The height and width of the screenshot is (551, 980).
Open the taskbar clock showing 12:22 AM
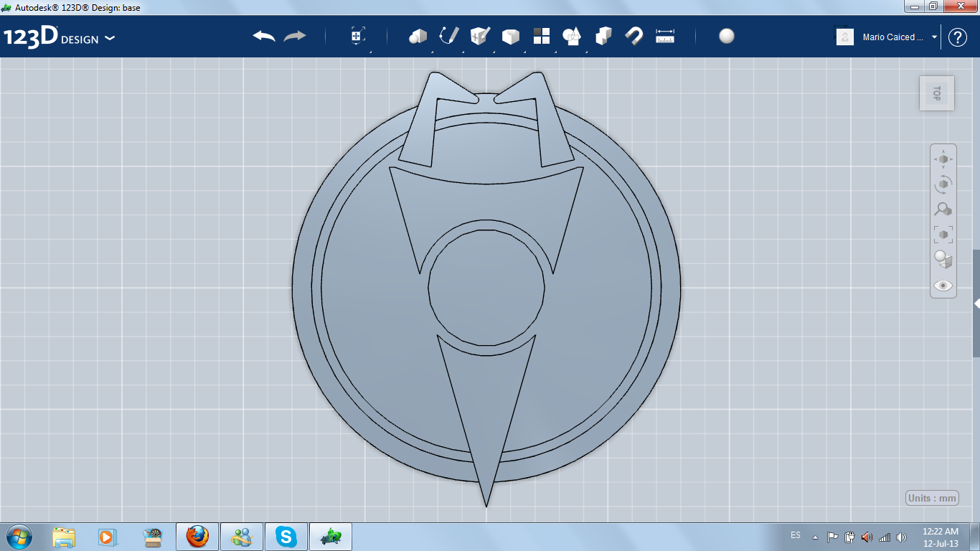(941, 537)
